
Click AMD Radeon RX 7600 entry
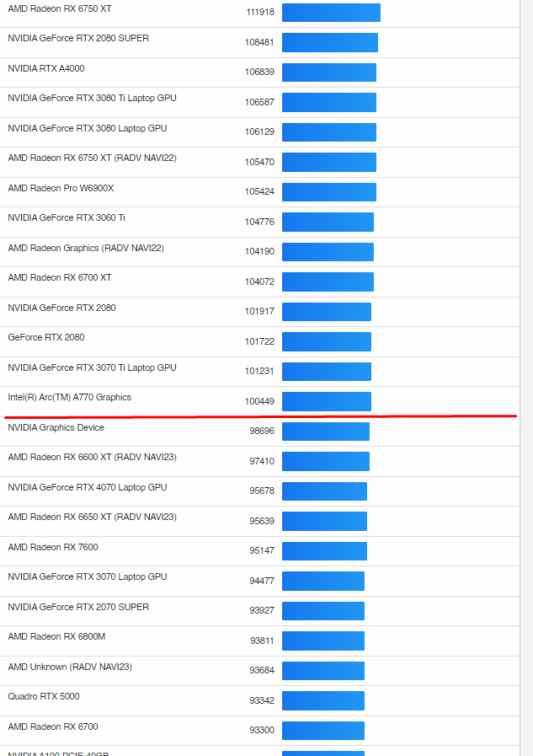[53, 547]
